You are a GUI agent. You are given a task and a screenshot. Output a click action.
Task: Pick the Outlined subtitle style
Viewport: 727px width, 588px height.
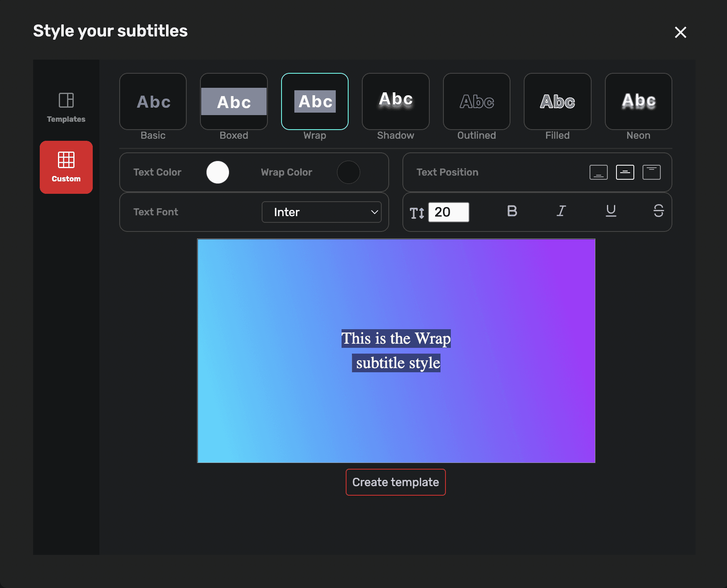[x=477, y=101]
